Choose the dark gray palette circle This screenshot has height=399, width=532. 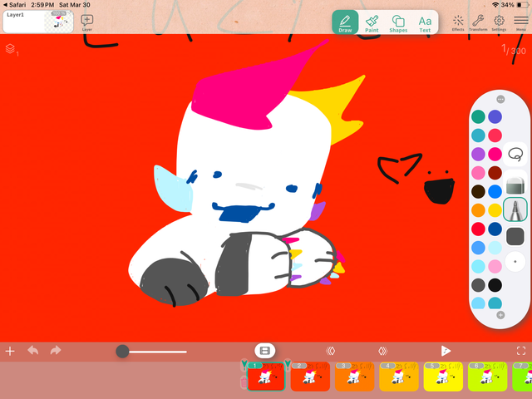(x=478, y=285)
